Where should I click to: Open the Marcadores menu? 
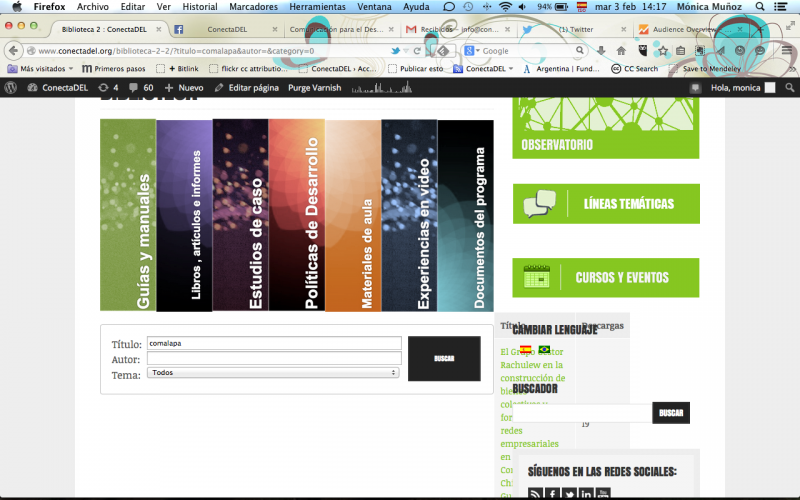tap(254, 7)
